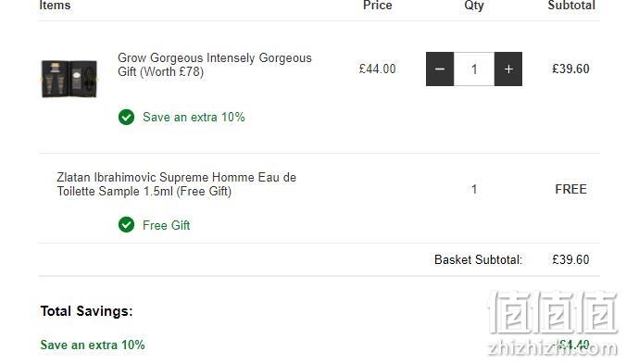Click Save an extra 10% under Total Savings
This screenshot has height=364, width=626.
pyautogui.click(x=93, y=345)
